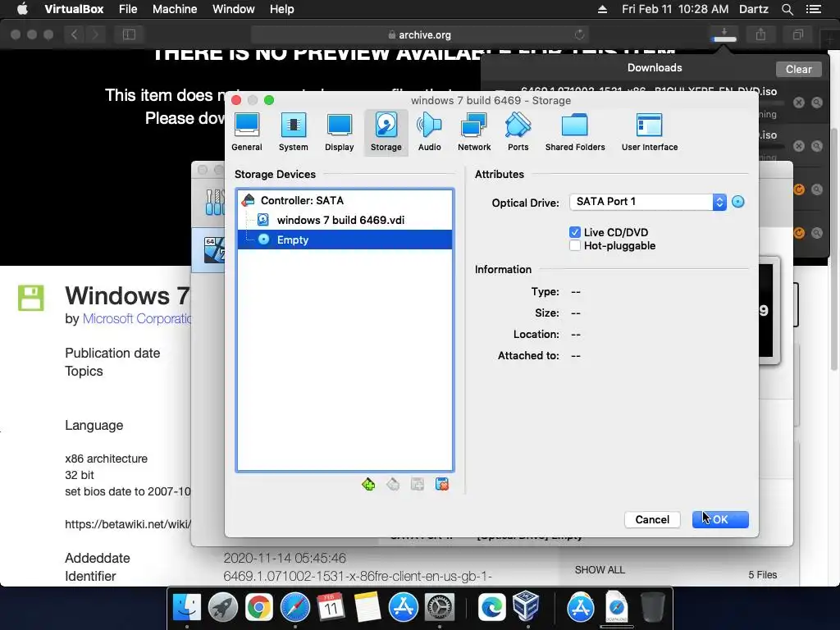Reload the page in Safari
The image size is (840, 630).
coord(579,34)
